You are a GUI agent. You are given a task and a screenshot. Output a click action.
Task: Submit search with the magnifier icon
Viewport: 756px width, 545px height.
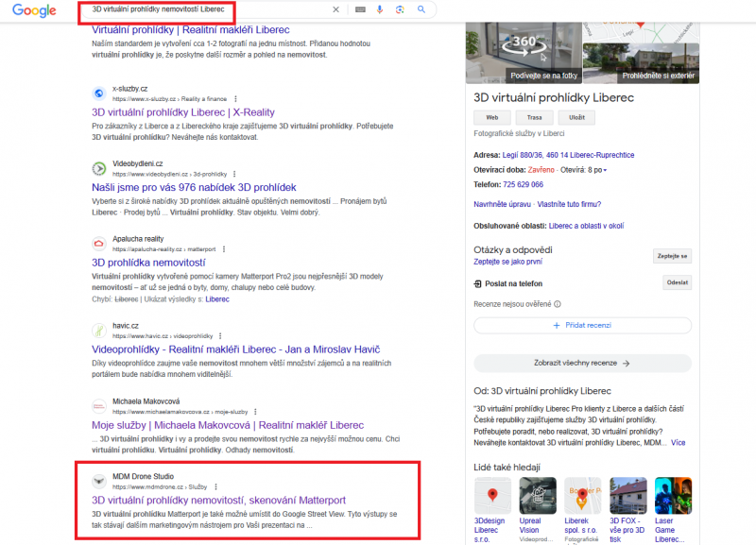coord(421,9)
